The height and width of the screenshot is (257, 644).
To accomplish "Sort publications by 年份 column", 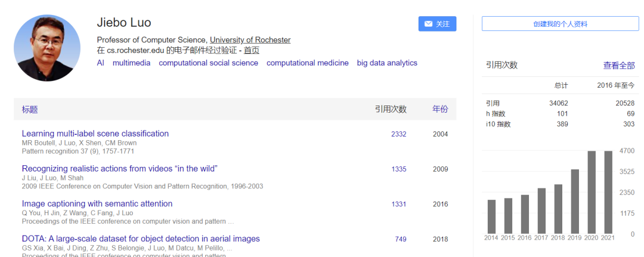I will (440, 109).
